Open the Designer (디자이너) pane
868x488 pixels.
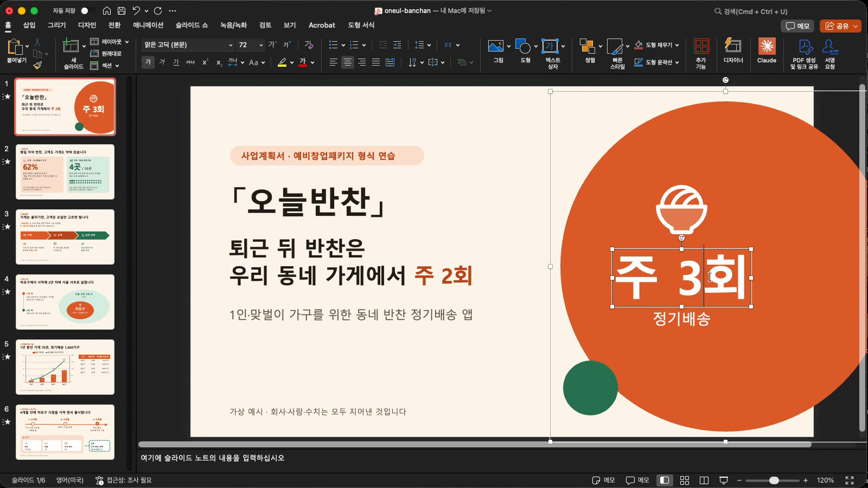[x=733, y=52]
